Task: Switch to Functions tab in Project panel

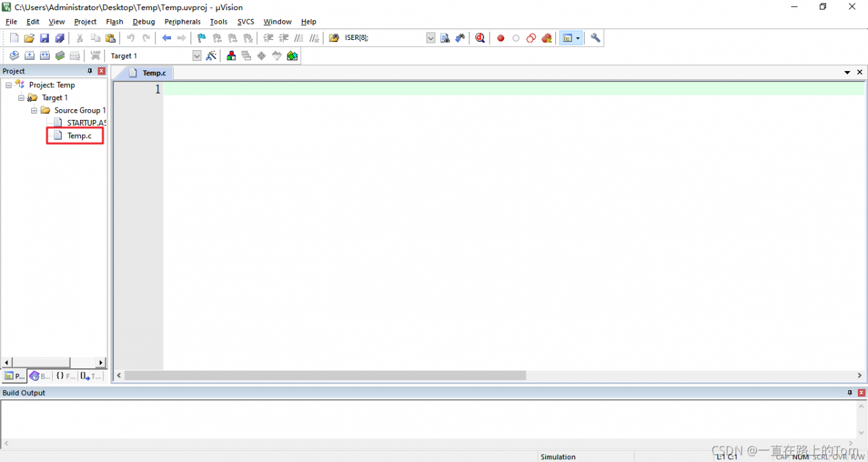Action: (66, 376)
